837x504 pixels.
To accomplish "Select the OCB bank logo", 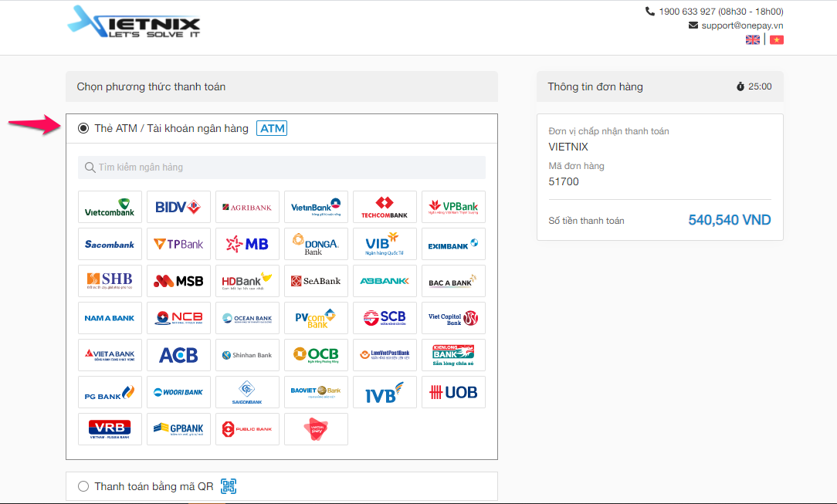I will 316,355.
